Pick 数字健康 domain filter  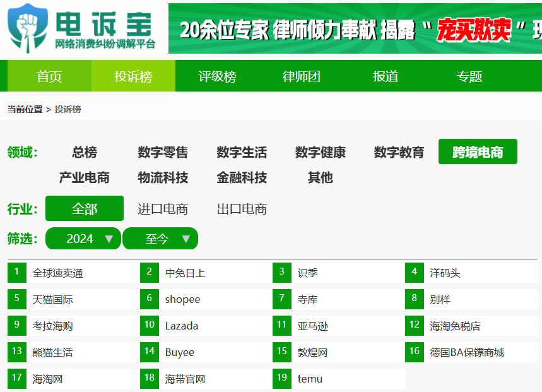click(x=321, y=152)
